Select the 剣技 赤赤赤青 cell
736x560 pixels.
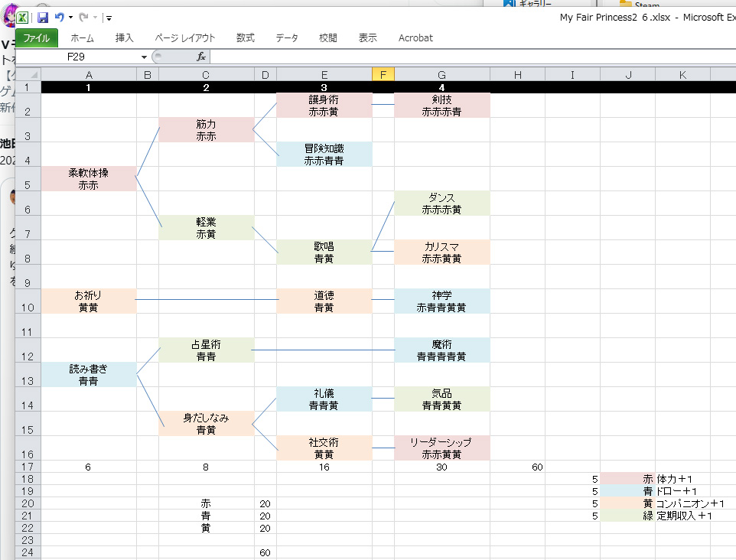(441, 105)
